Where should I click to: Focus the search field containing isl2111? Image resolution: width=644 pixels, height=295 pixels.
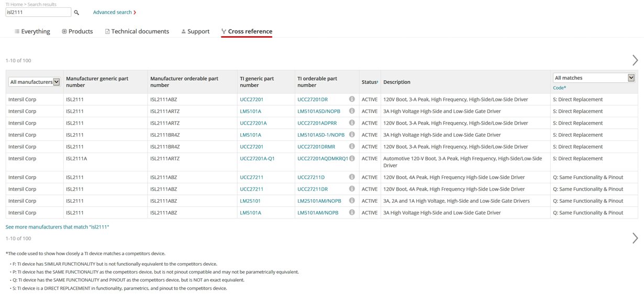click(x=38, y=12)
